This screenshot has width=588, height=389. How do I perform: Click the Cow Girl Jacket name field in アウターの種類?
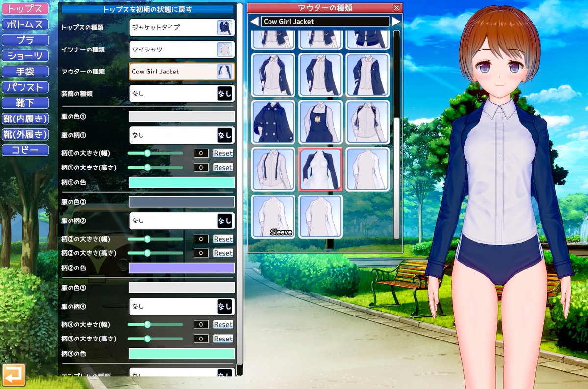click(x=325, y=22)
